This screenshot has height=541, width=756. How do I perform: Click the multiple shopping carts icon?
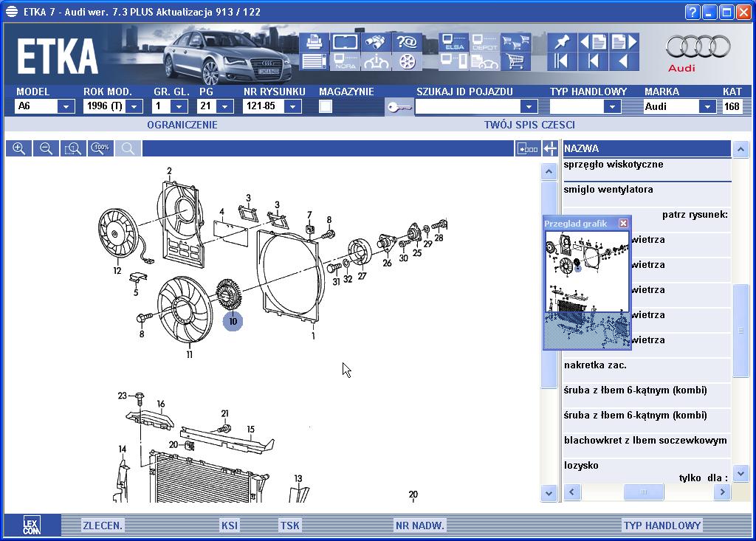tap(515, 42)
